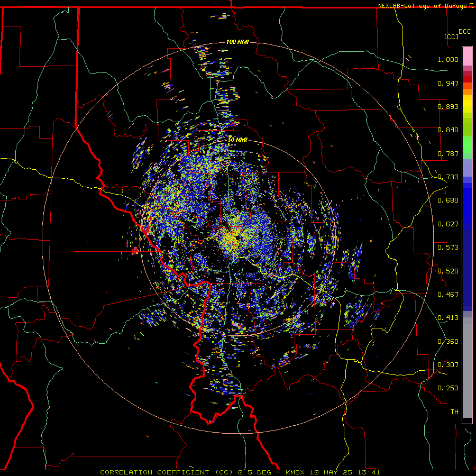Pick the red band near 0.947
Image resolution: width=476 pixels, height=476 pixels.
click(x=467, y=79)
